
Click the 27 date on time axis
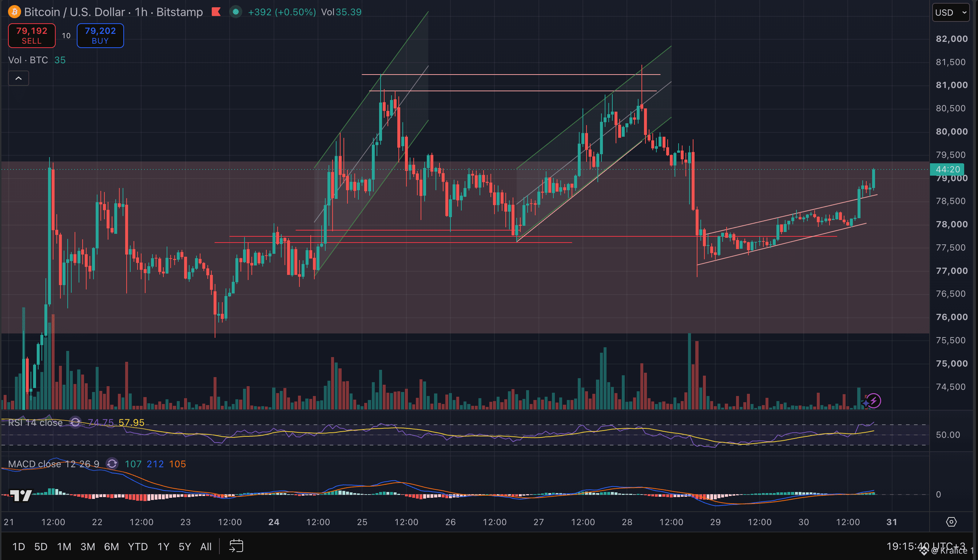538,522
